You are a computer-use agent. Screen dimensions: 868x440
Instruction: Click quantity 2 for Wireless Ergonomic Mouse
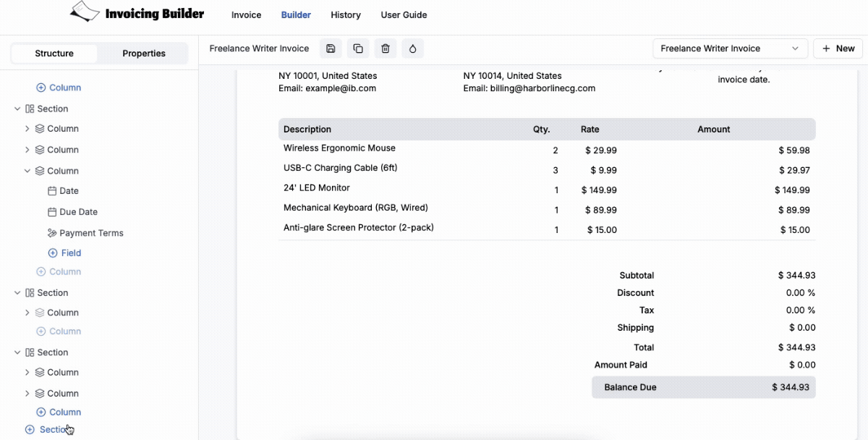tap(556, 151)
